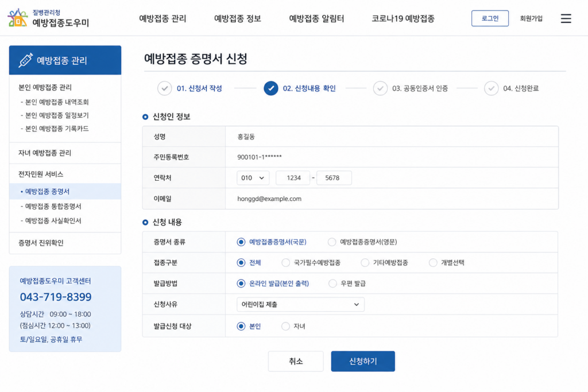Click the 로그인 button
The width and height of the screenshot is (588, 392).
[x=490, y=18]
